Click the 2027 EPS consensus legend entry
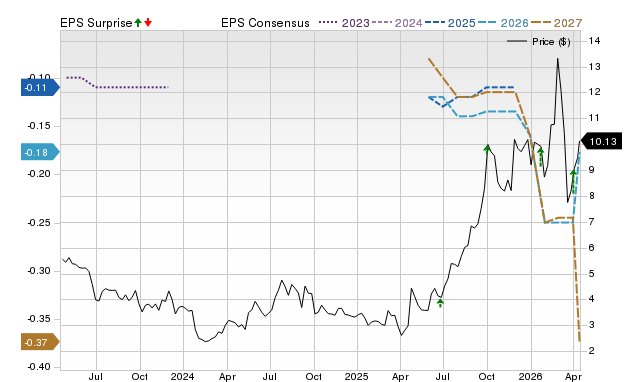 pyautogui.click(x=556, y=23)
